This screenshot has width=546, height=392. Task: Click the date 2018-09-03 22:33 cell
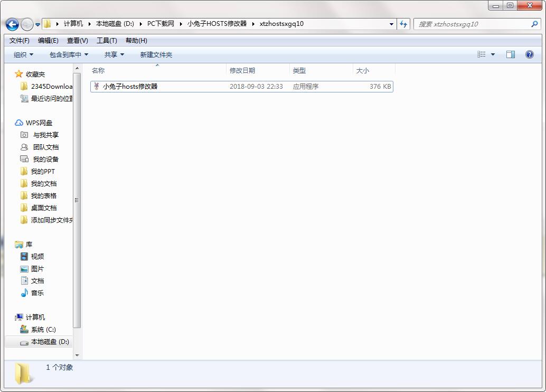[256, 87]
